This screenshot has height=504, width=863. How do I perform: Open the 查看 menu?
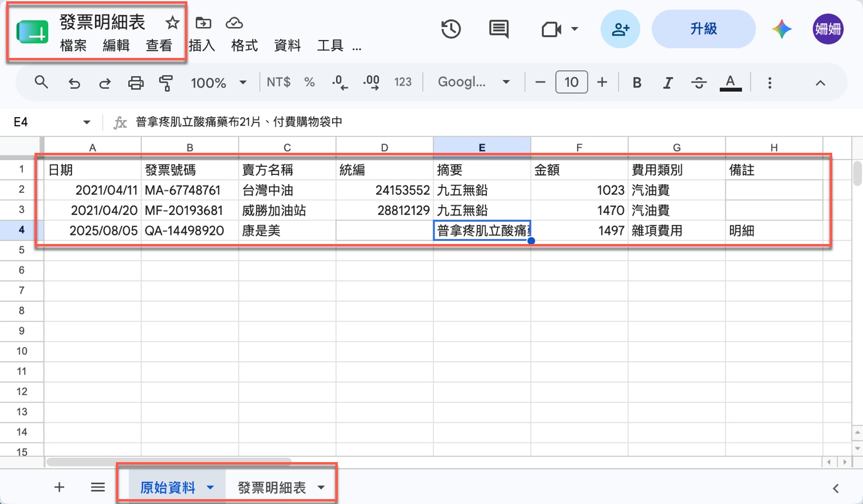[159, 46]
